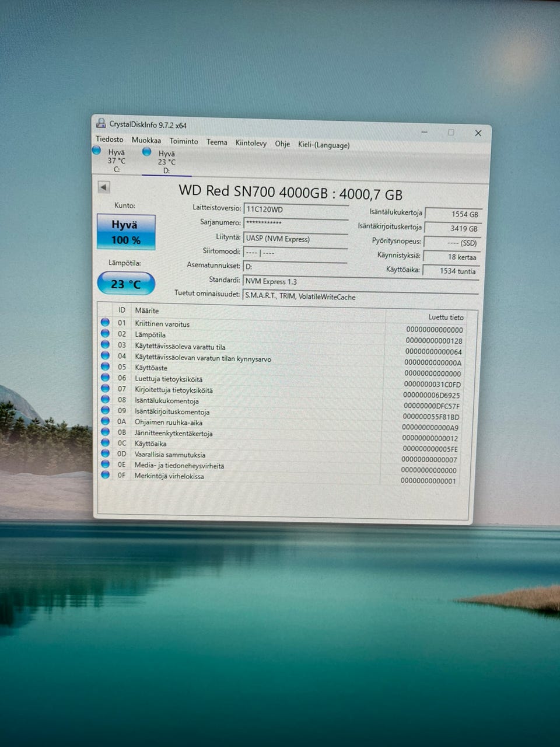This screenshot has height=747, width=560.
Task: Click the Isäntälukukertoja value 1554 GB
Action: 453,214
